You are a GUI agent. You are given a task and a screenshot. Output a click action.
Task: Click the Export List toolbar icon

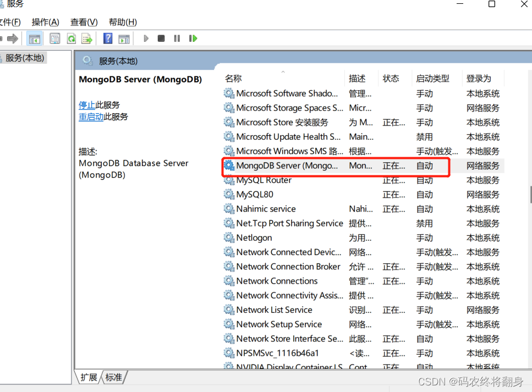pyautogui.click(x=87, y=38)
